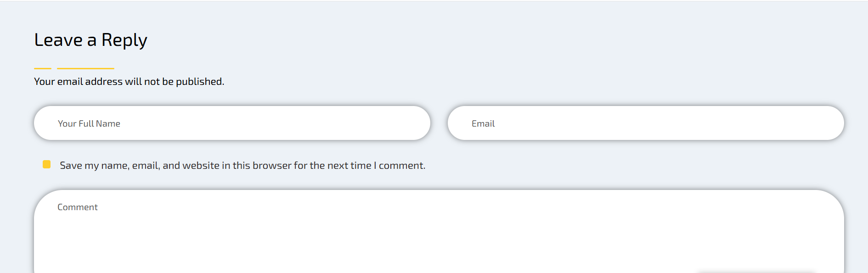
Task: Click the Email placeholder text
Action: 483,123
